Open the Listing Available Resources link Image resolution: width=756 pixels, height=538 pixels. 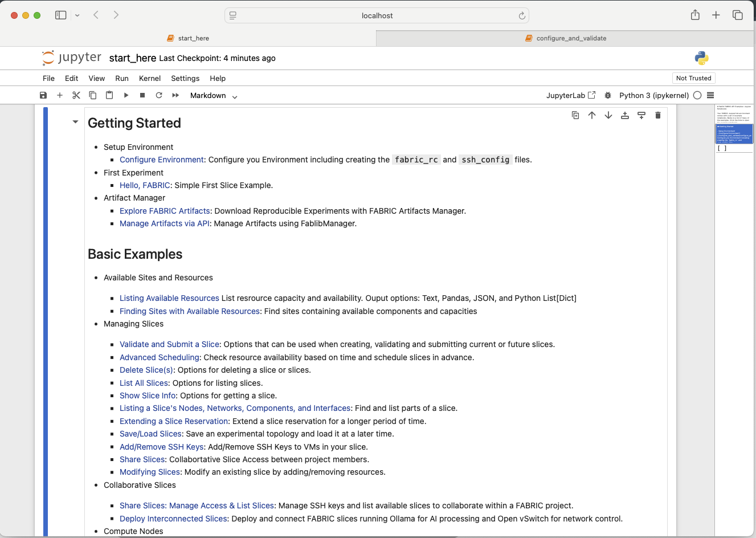click(x=169, y=298)
